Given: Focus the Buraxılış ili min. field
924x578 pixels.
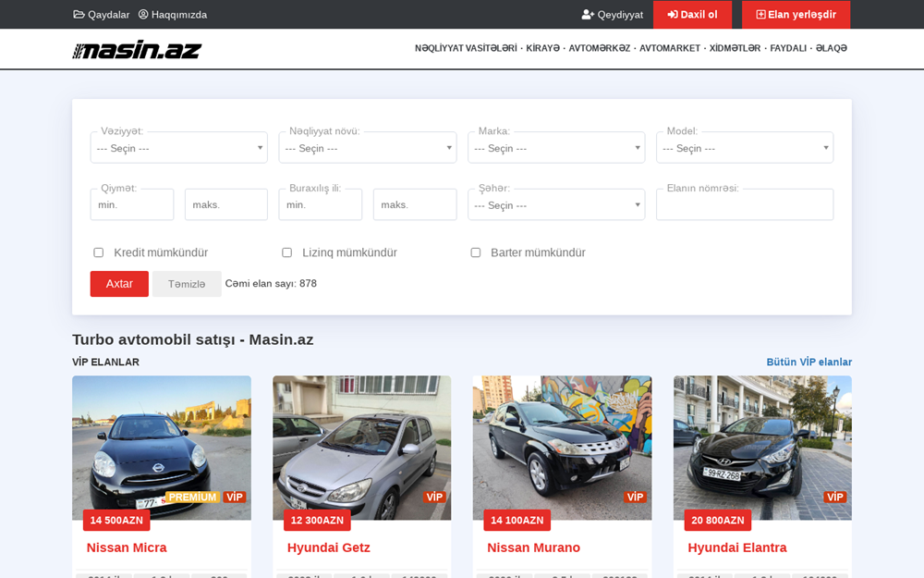Looking at the screenshot, I should point(320,204).
